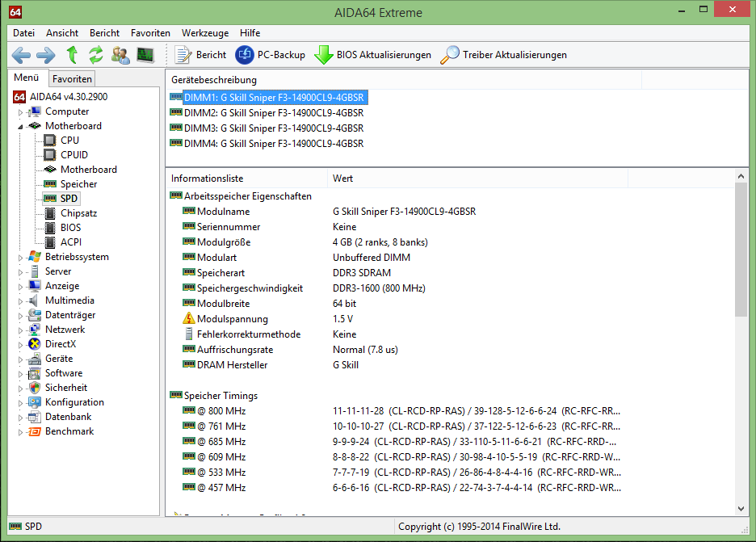Click the Geräte devices icon
The width and height of the screenshot is (756, 542).
(34, 359)
